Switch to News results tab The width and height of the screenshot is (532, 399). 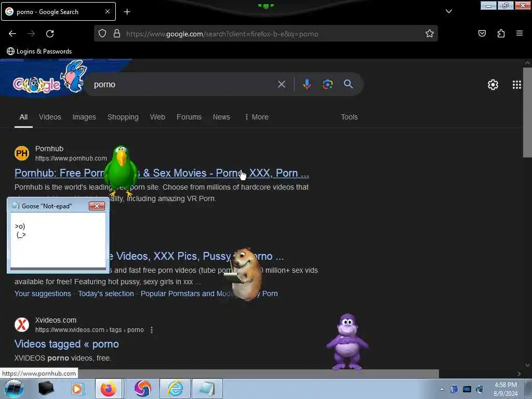(221, 117)
